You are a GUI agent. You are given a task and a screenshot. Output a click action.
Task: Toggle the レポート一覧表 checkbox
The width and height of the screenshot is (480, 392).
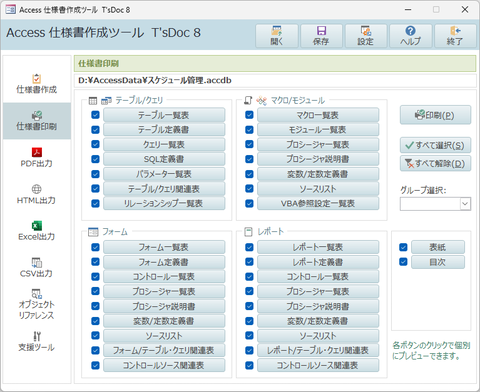click(x=249, y=247)
